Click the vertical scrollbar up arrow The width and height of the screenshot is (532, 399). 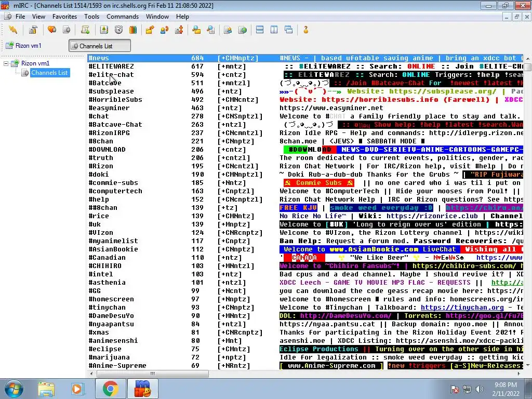coord(528,58)
